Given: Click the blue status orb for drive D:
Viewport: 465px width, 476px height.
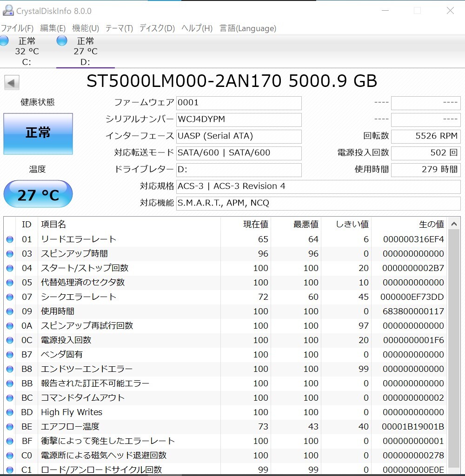Looking at the screenshot, I should (62, 41).
